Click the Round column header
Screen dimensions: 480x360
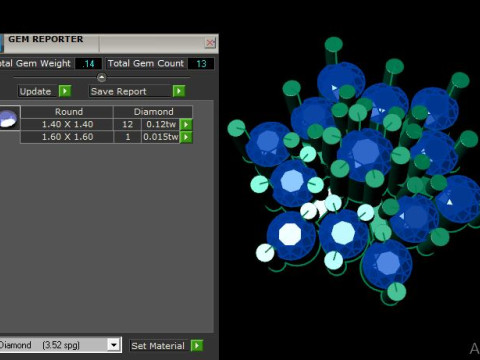67,112
